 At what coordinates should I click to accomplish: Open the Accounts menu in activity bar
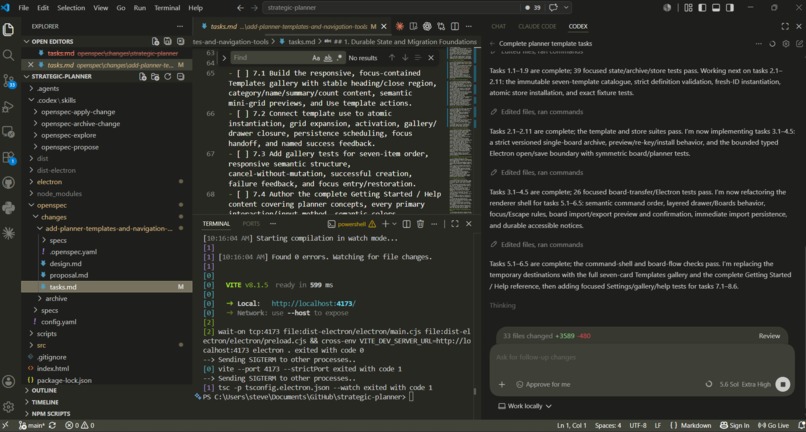coord(8,382)
